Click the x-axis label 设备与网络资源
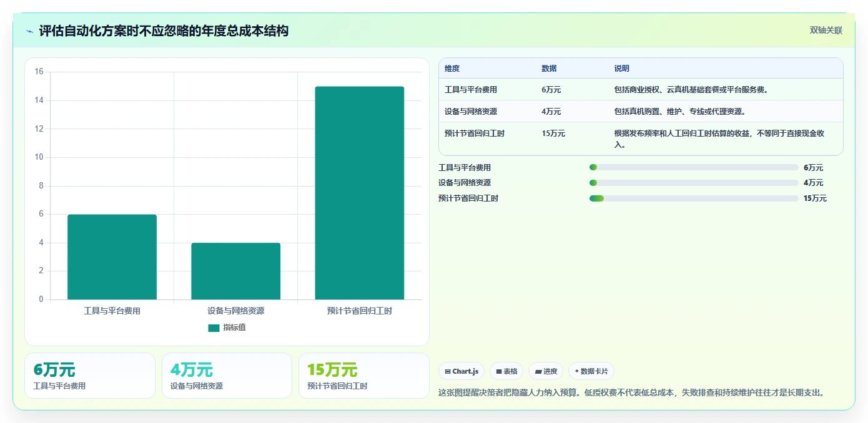 pyautogui.click(x=235, y=311)
